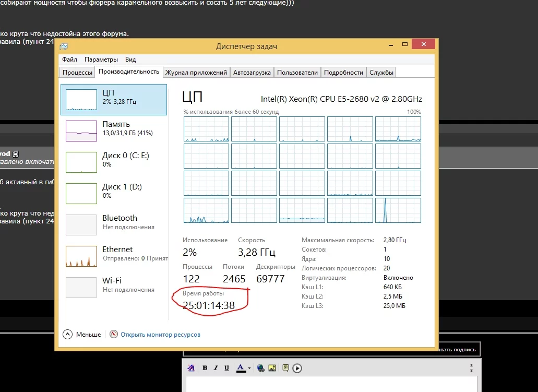Click the threads count 2465
This screenshot has height=392, width=538.
[x=234, y=279]
